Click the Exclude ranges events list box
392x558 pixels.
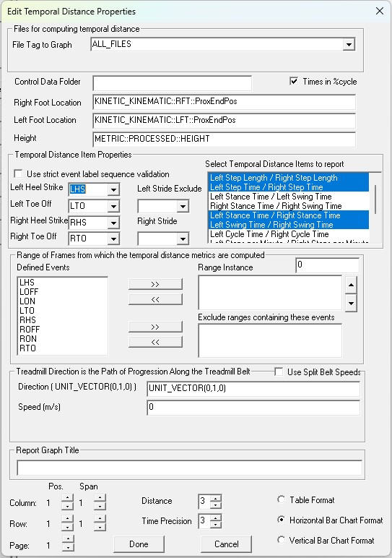point(270,340)
